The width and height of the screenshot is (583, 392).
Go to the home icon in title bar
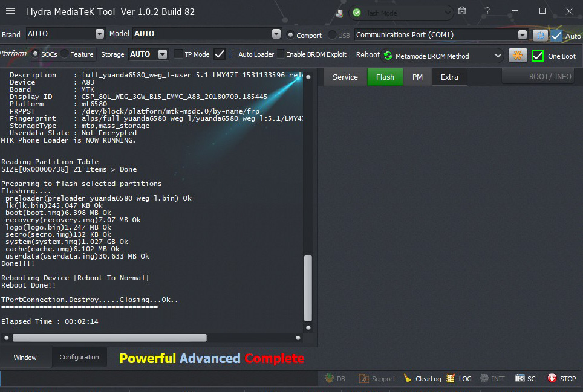pyautogui.click(x=462, y=11)
